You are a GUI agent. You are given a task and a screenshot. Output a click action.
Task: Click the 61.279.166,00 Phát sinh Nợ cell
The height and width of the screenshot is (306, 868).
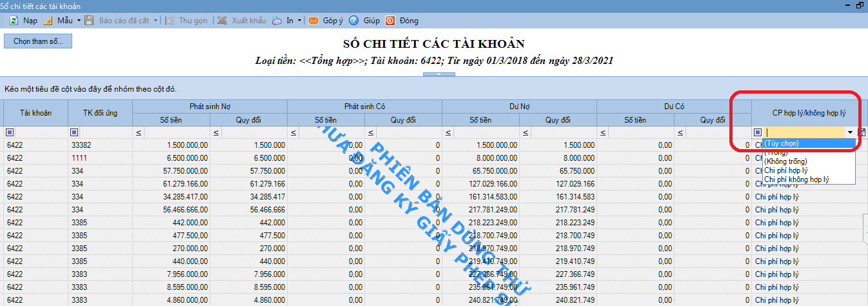(x=171, y=183)
